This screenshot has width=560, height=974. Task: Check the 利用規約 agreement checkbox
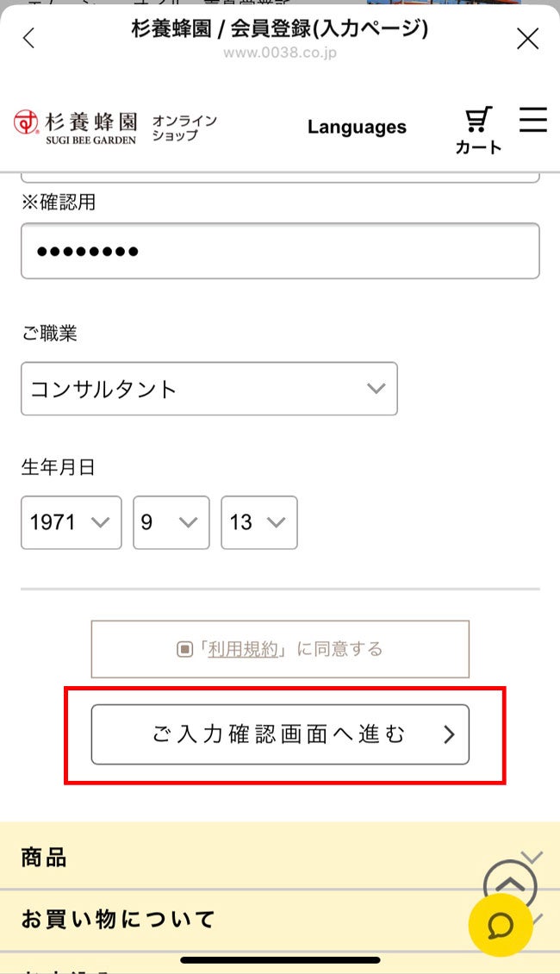pyautogui.click(x=184, y=649)
